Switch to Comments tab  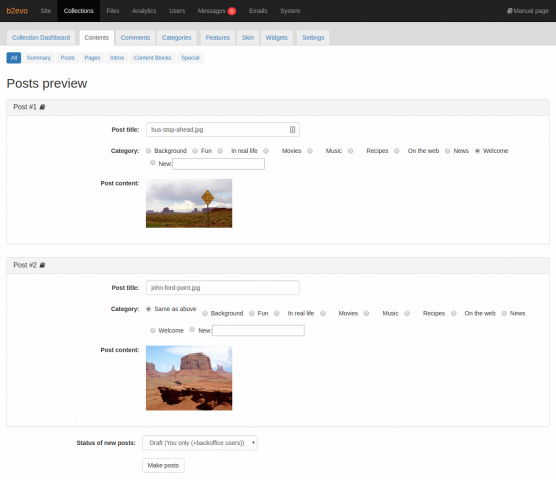(135, 38)
